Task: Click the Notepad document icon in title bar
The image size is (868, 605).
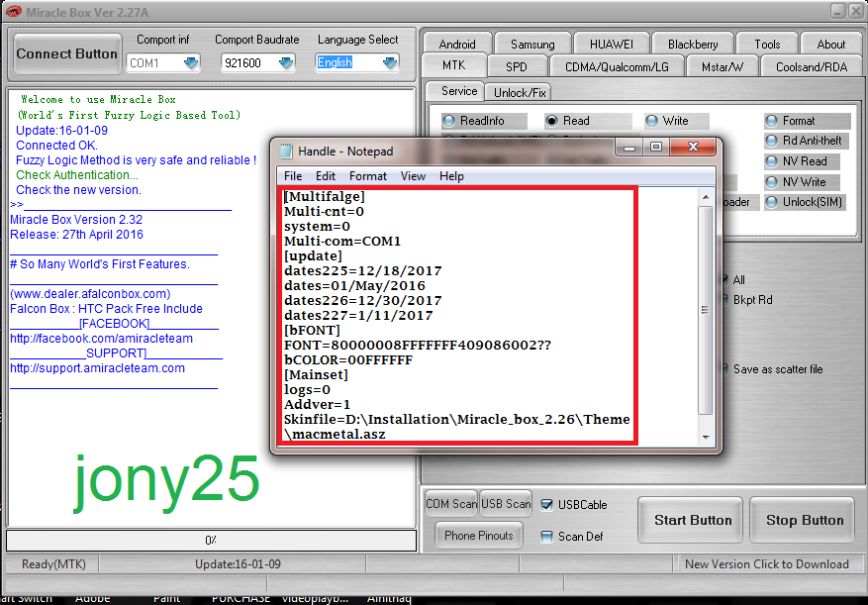Action: tap(285, 151)
